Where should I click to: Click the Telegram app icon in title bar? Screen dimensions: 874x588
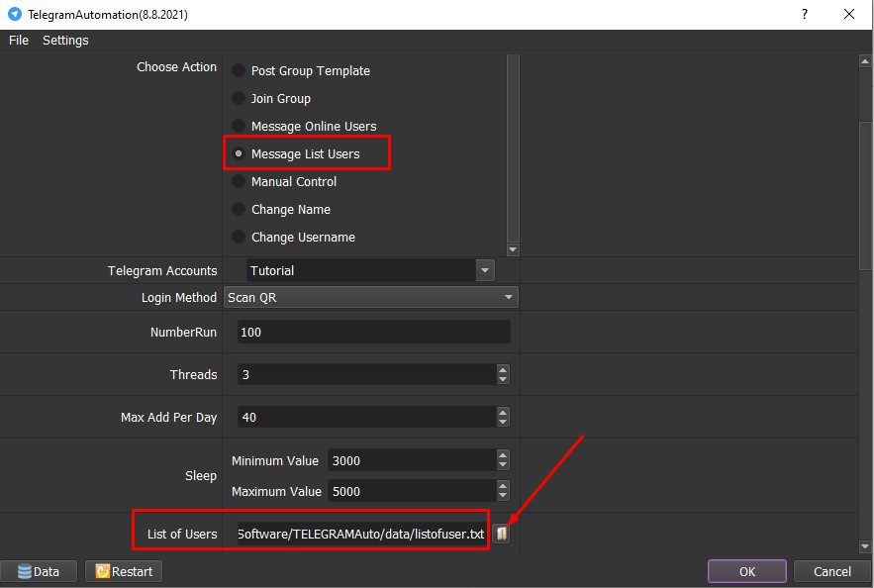pyautogui.click(x=15, y=14)
